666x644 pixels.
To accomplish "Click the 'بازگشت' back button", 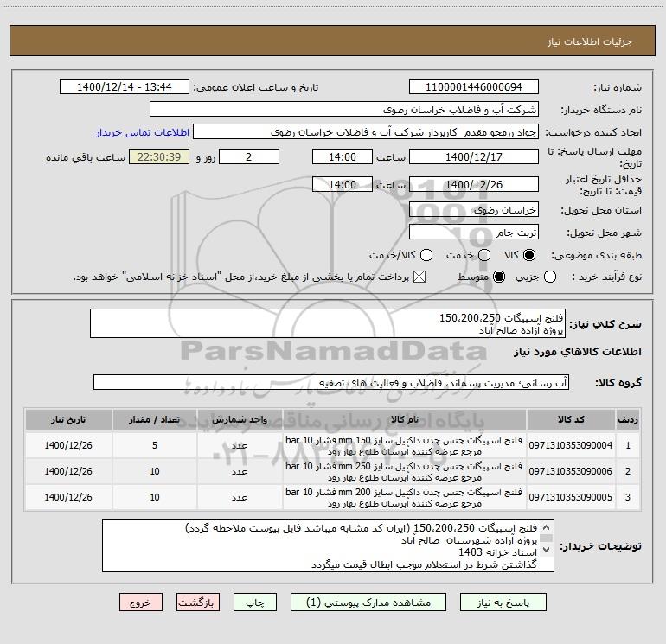I will pyautogui.click(x=198, y=603).
